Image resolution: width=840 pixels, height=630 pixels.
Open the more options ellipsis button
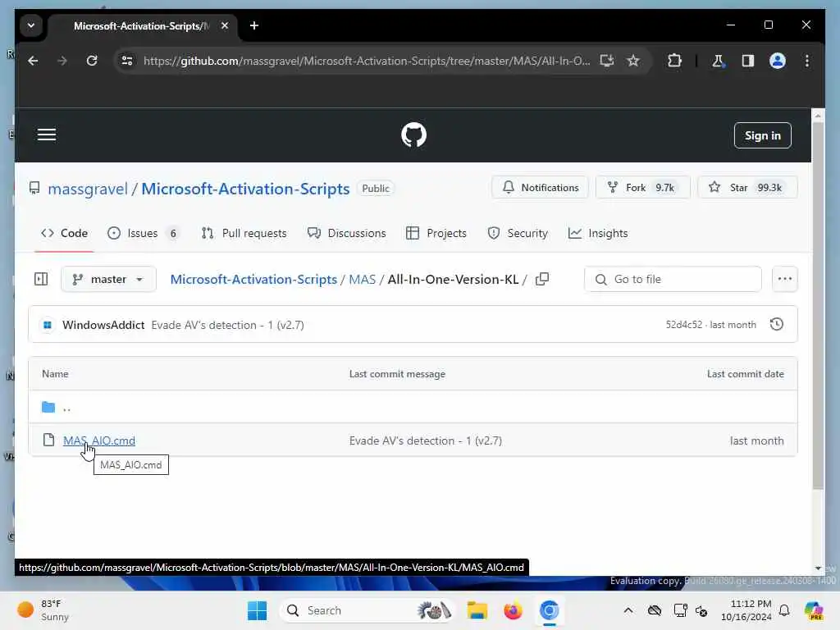(785, 279)
